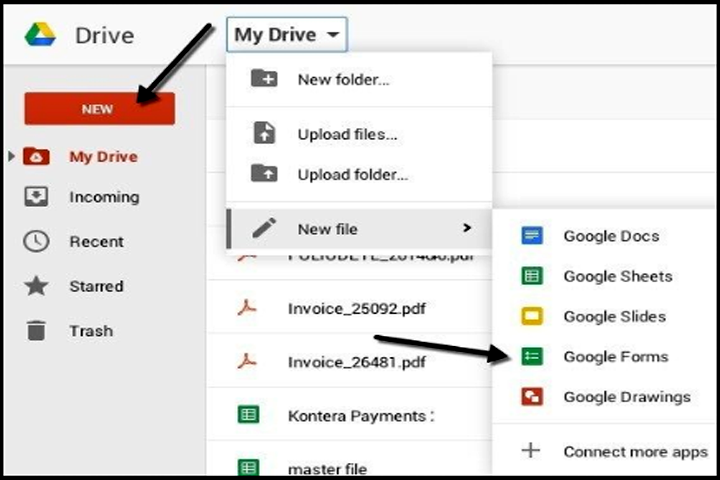
Task: Select the Invoice_25092.pdf file name
Action: 357,308
